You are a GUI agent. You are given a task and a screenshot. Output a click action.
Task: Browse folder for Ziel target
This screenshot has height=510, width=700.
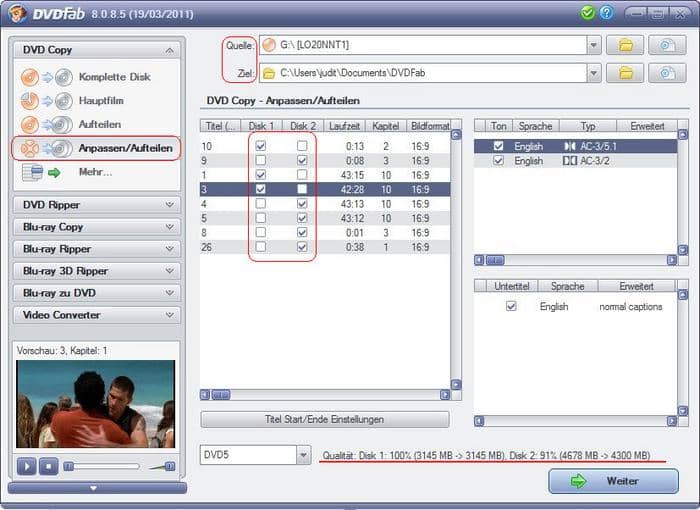pos(625,73)
